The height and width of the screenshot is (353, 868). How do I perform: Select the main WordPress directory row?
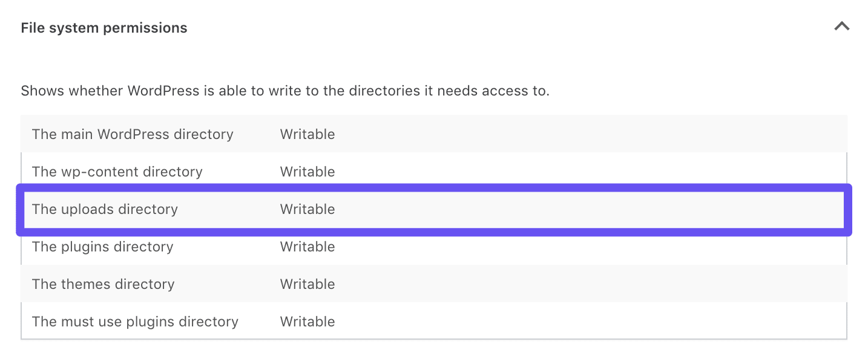[424, 134]
